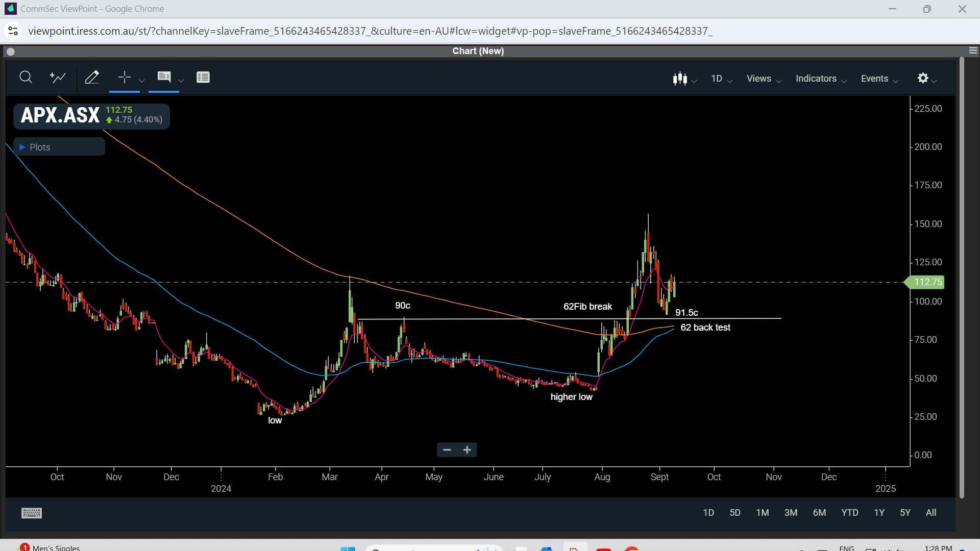This screenshot has width=980, height=551.
Task: Select the 3M range button
Action: [791, 513]
